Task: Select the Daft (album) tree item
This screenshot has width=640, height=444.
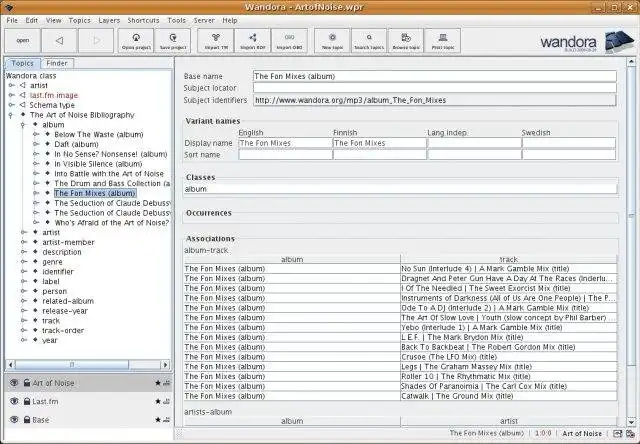Action: 76,144
